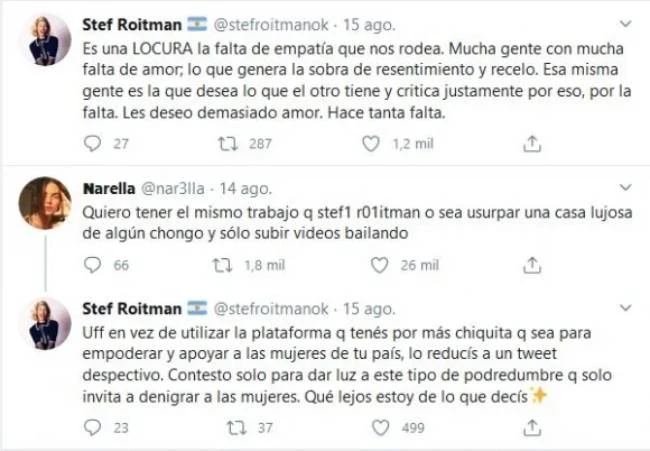This screenshot has height=451, width=650.
Task: Expand Narella's tweet options chevron
Action: click(x=626, y=187)
